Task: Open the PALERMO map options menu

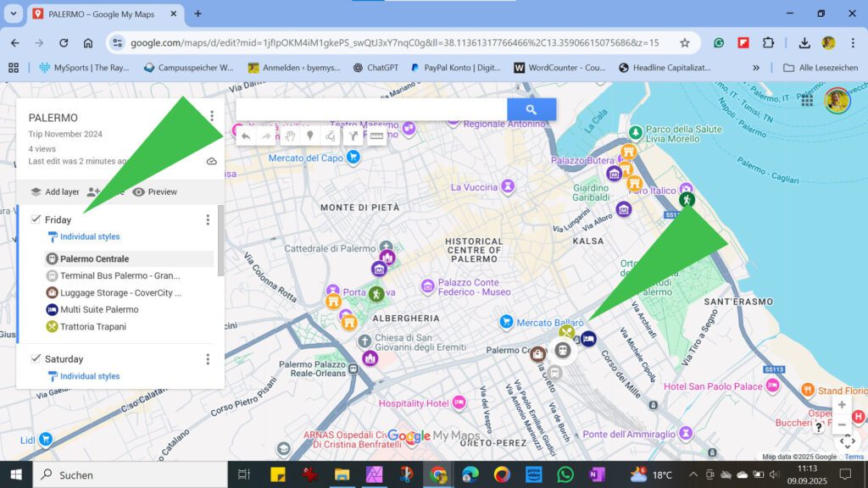Action: (x=212, y=116)
